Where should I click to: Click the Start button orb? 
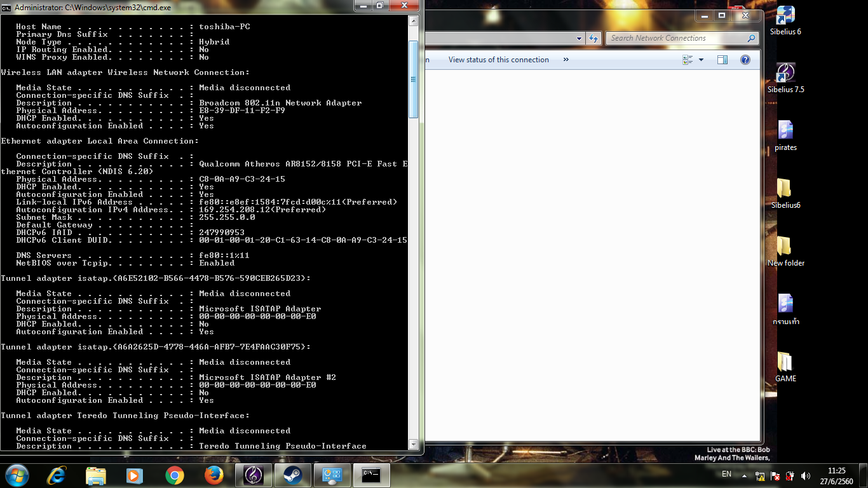tap(17, 475)
